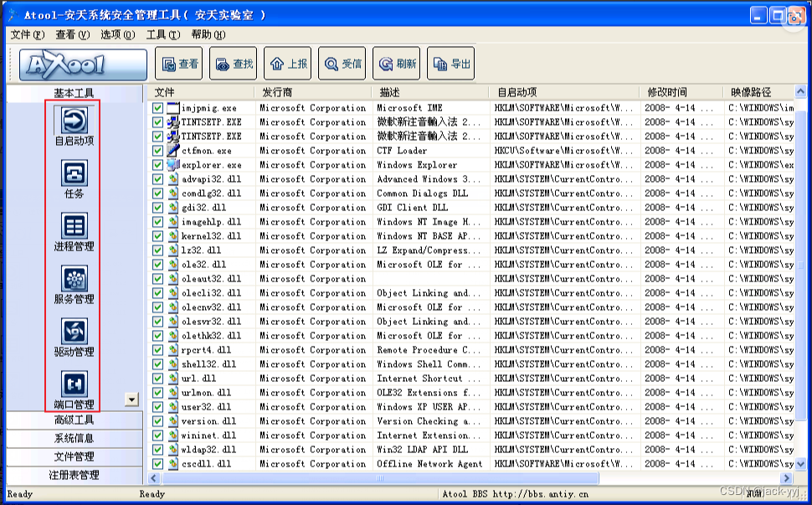Screen dimensions: 812x505
Task: Select the ole32.dll file icon
Action: point(173,265)
